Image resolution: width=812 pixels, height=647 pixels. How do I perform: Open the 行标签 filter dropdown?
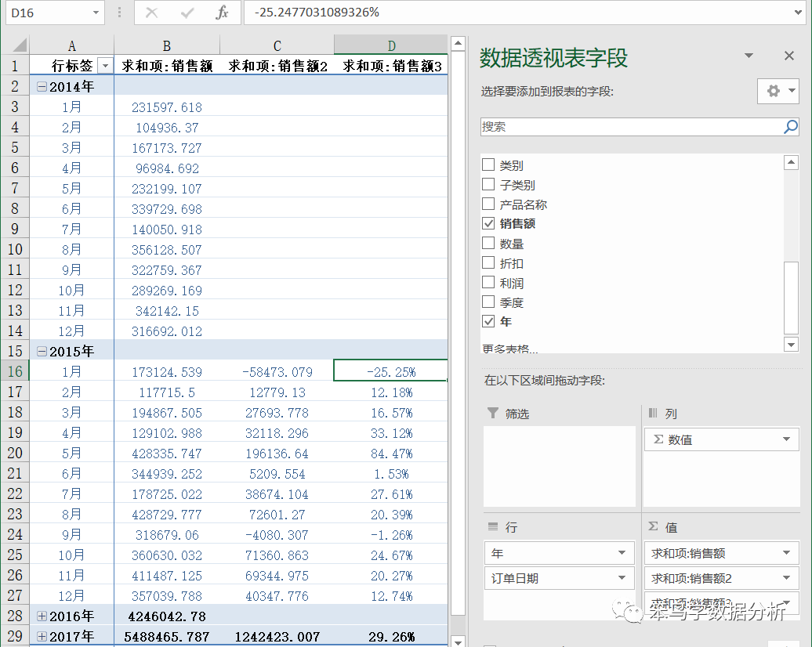tap(104, 64)
